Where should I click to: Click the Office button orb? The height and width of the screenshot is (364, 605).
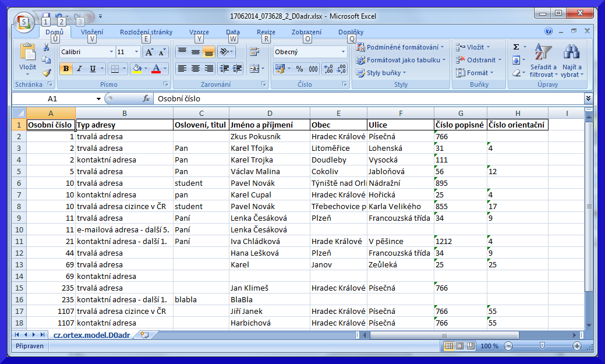25,22
